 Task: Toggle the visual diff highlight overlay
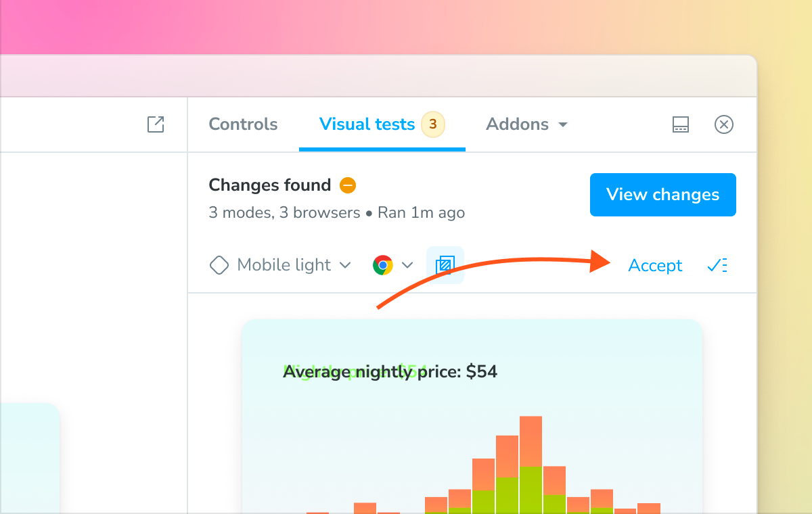pos(445,265)
